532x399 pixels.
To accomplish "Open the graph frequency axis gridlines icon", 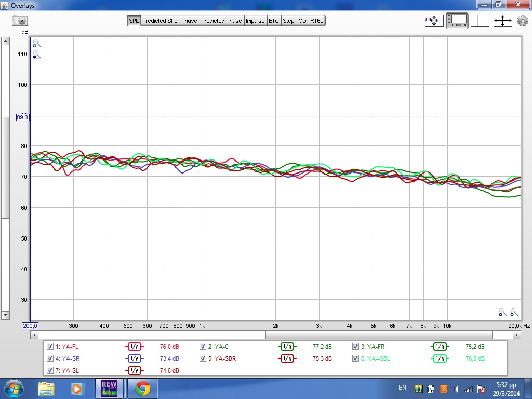I will 480,21.
